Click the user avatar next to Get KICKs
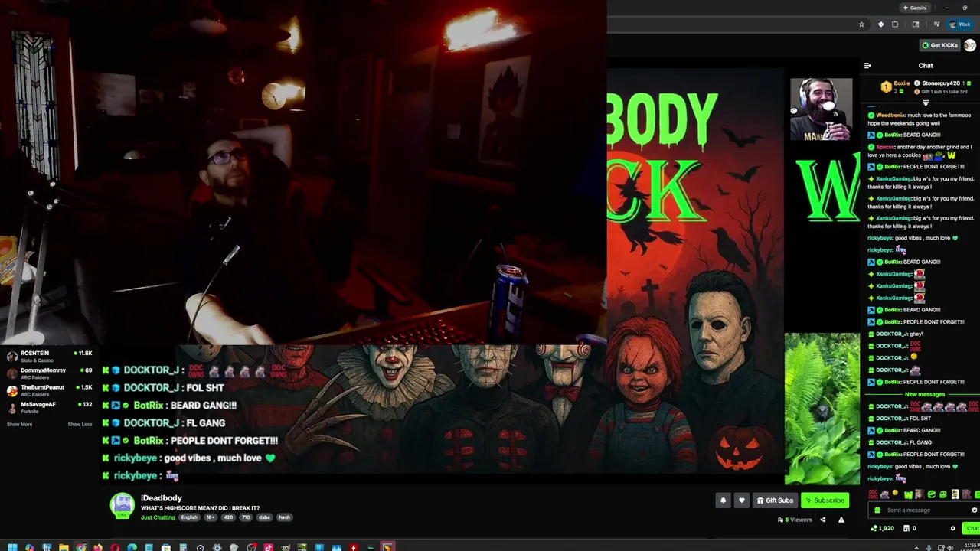This screenshot has height=551, width=980. [970, 45]
